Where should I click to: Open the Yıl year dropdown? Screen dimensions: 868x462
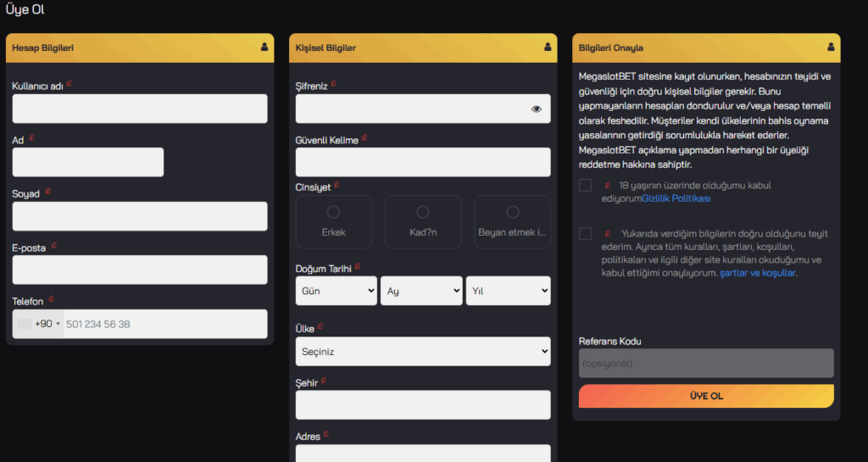point(509,291)
